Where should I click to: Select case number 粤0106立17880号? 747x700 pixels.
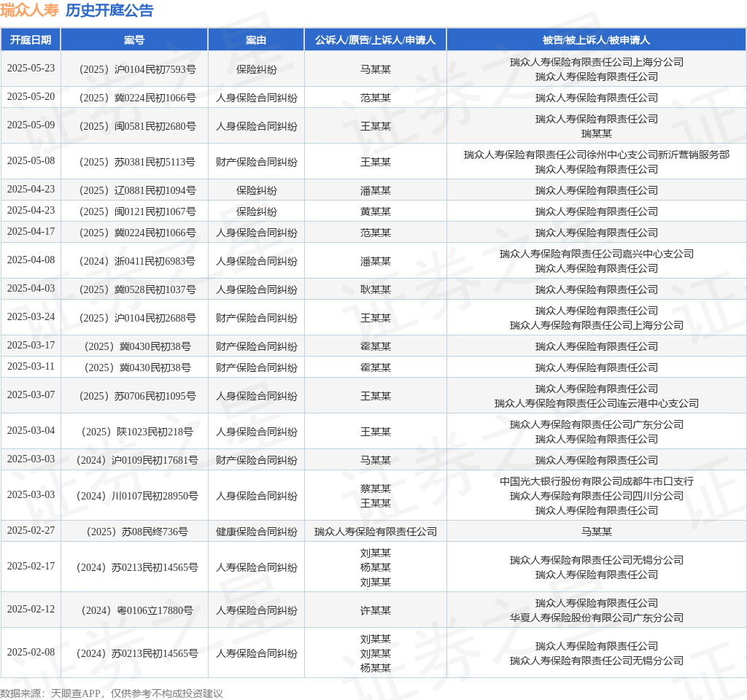(x=137, y=611)
